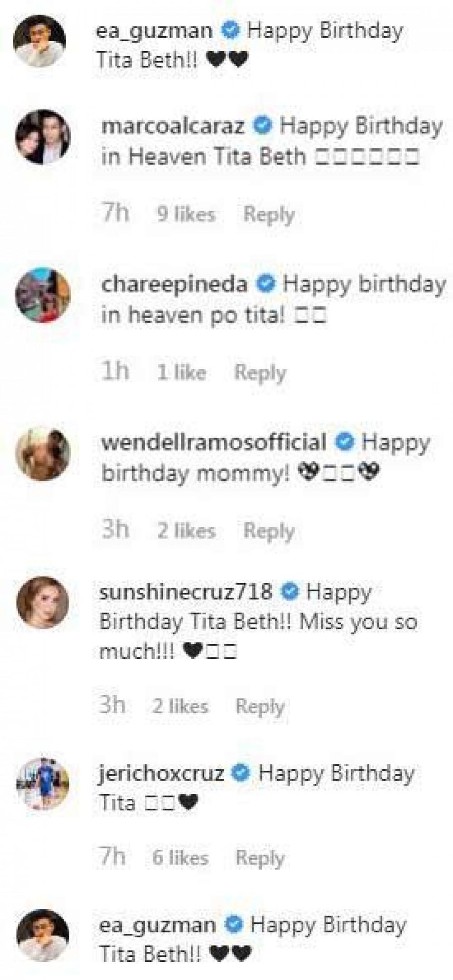The width and height of the screenshot is (453, 980).
Task: View the 9 likes on marcoalcaraz's comment
Action: (x=186, y=214)
